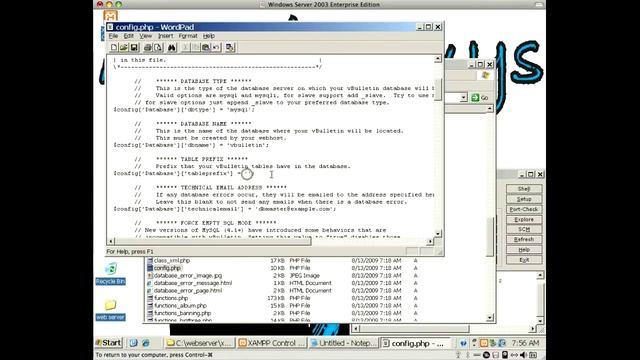Click the Recycle Bin desktop icon
The image size is (640, 360).
tap(110, 273)
